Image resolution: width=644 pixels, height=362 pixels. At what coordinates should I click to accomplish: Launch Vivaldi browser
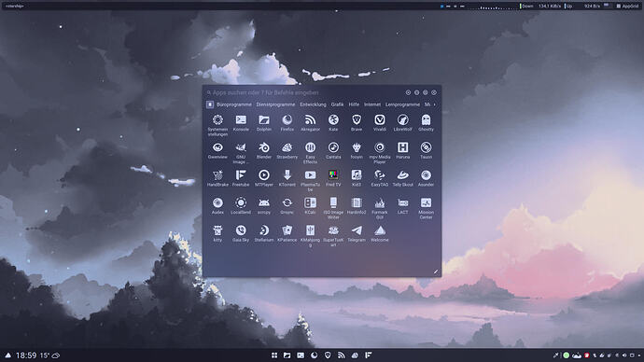[x=380, y=123]
